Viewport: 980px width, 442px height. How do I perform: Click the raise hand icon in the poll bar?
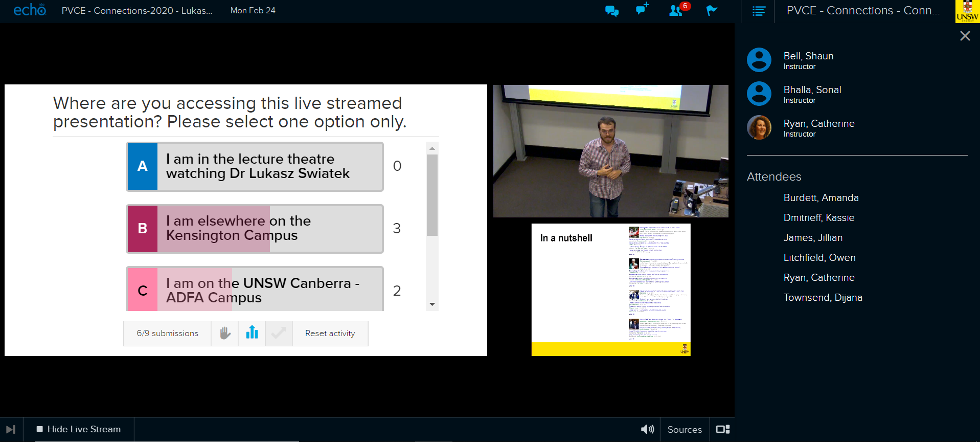(225, 334)
